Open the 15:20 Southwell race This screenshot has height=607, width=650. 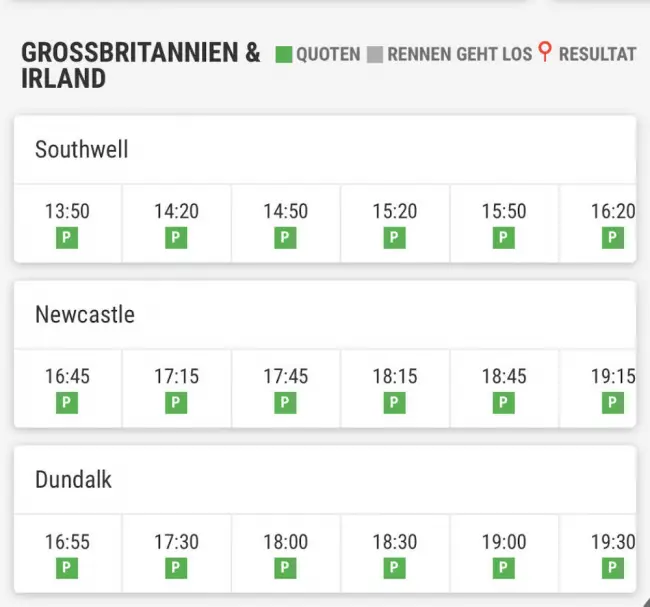point(395,224)
